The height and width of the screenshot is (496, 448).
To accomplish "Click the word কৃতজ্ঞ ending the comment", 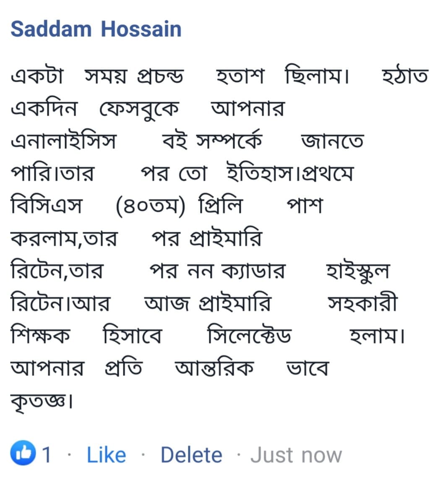I will tap(39, 401).
